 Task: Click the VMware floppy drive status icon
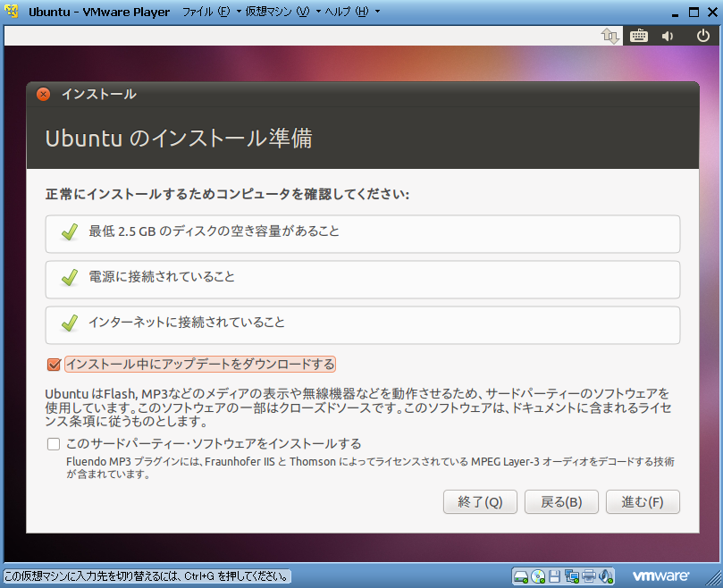554,576
